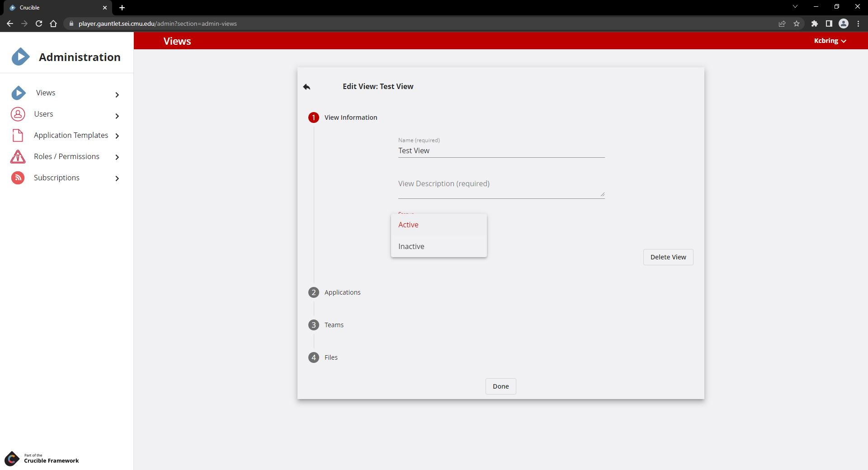Viewport: 868px width, 470px height.
Task: Open step 4 Files
Action: coord(330,357)
